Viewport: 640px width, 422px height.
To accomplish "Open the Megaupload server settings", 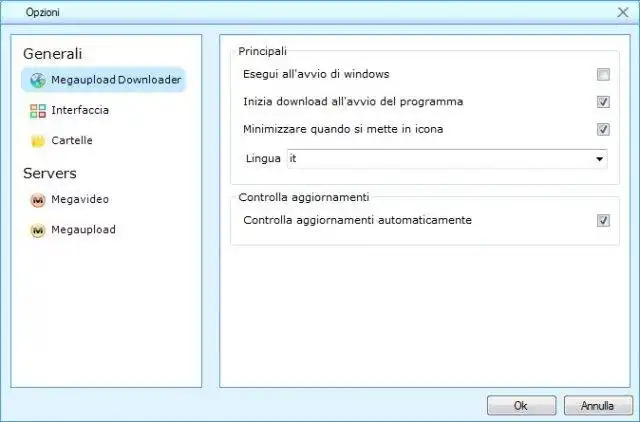I will [83, 230].
